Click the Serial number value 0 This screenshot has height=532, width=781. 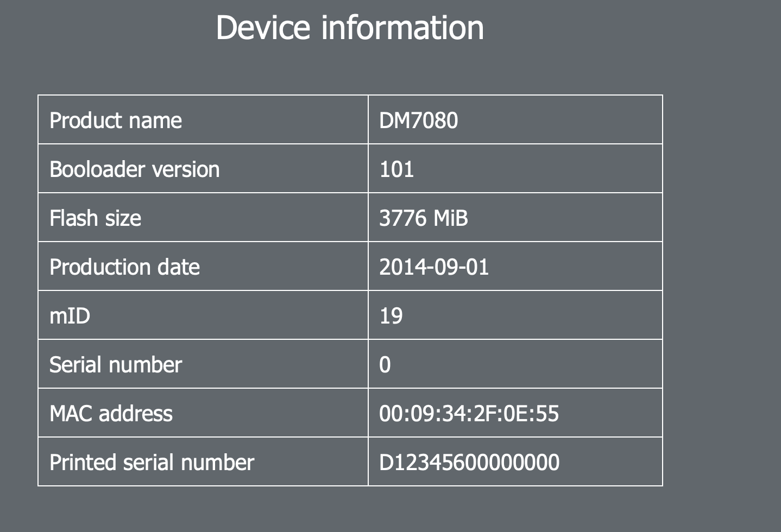[385, 365]
